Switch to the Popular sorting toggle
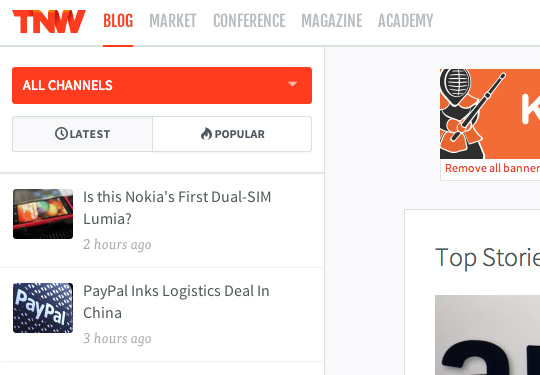This screenshot has width=540, height=375. point(232,134)
